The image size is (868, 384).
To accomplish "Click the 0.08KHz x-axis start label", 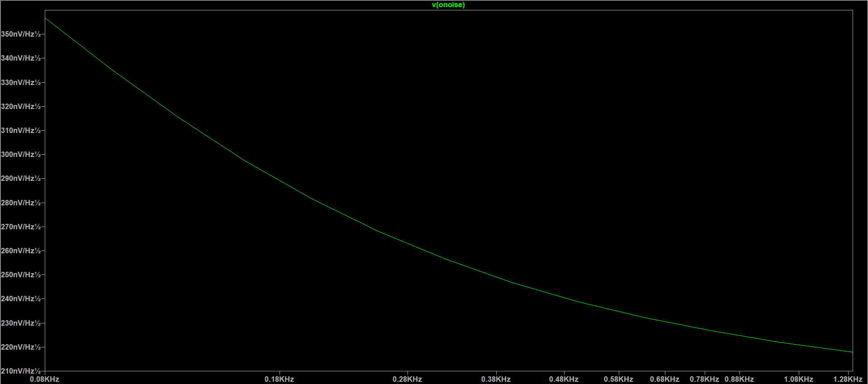I will tap(44, 379).
